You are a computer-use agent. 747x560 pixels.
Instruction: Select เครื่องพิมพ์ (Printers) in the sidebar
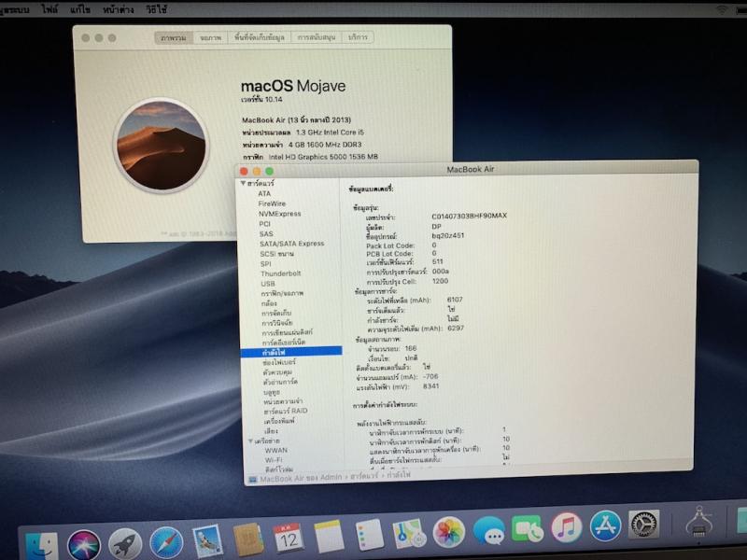tap(279, 421)
